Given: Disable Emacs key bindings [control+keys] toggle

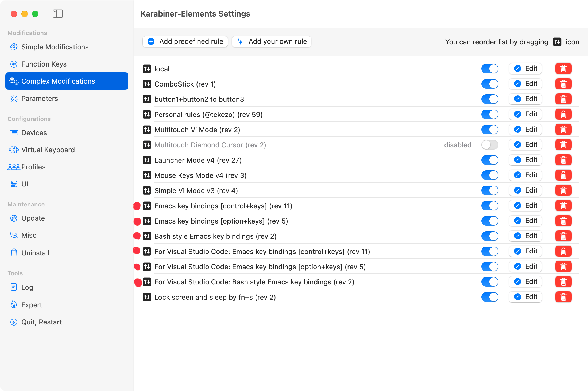Looking at the screenshot, I should (x=490, y=206).
